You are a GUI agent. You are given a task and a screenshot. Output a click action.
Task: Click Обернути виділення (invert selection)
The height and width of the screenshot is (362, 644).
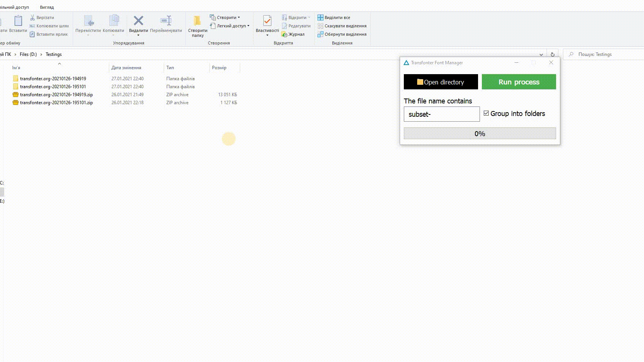(x=342, y=34)
